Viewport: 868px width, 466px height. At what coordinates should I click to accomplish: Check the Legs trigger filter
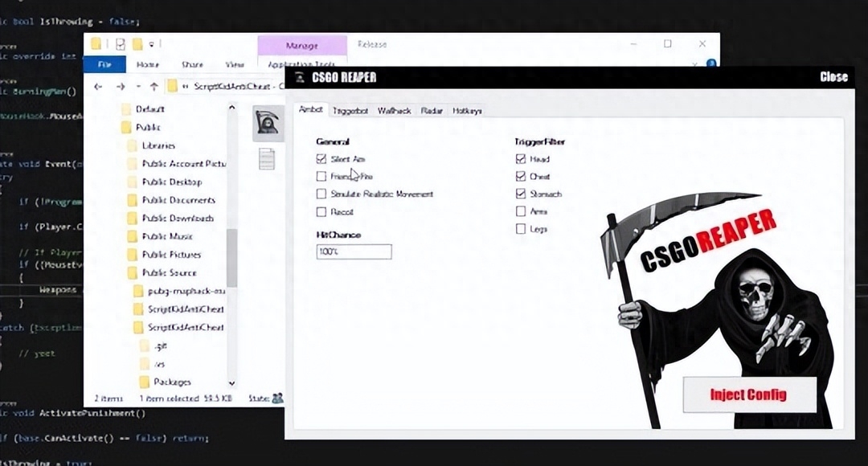tap(520, 229)
